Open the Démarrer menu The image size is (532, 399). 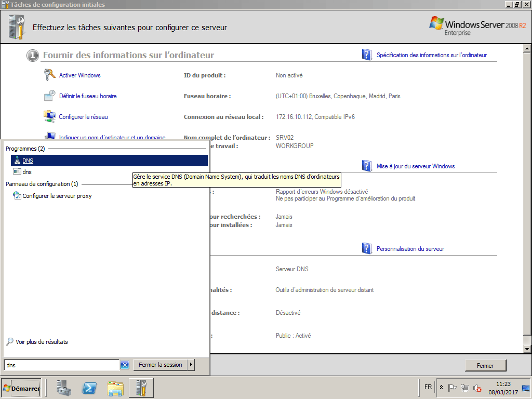[21, 388]
